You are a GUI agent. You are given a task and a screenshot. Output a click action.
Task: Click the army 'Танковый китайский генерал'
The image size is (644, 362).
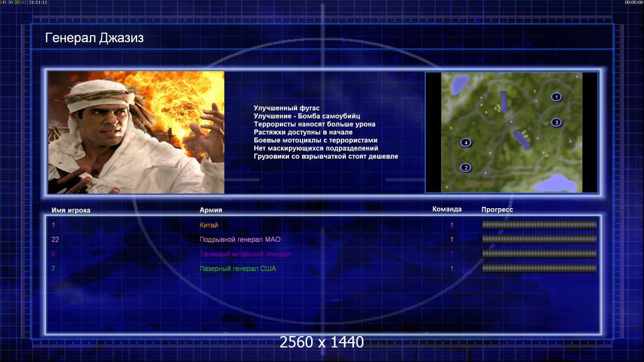[245, 254]
